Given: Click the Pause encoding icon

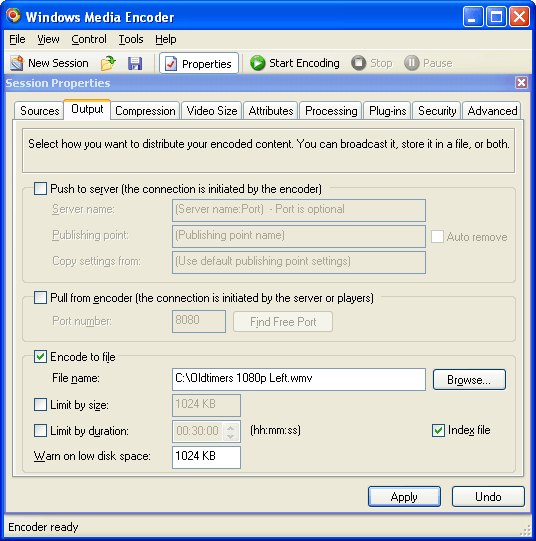Looking at the screenshot, I should tap(411, 63).
